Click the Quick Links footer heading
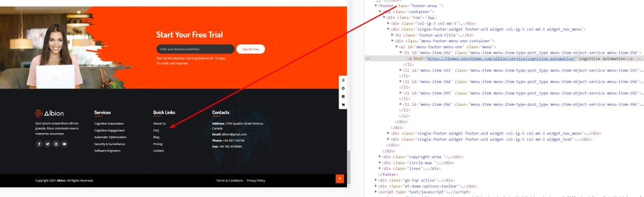The height and width of the screenshot is (197, 644). click(x=164, y=112)
